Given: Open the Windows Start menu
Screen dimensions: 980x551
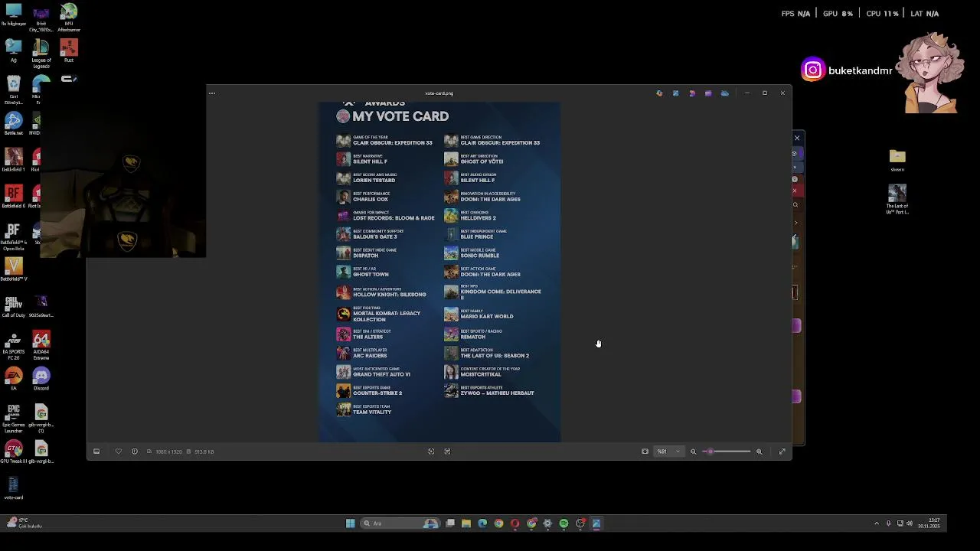Looking at the screenshot, I should 351,523.
